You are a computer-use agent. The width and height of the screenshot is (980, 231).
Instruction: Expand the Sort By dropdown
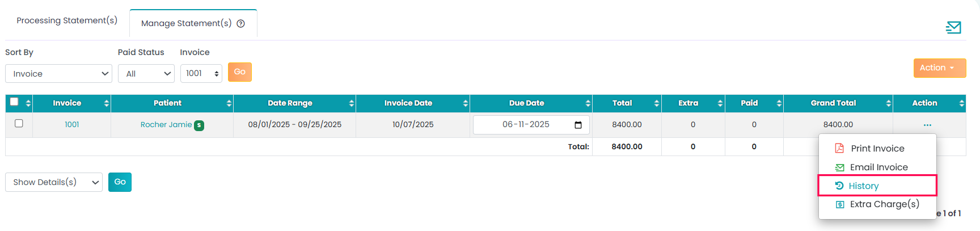(x=58, y=74)
